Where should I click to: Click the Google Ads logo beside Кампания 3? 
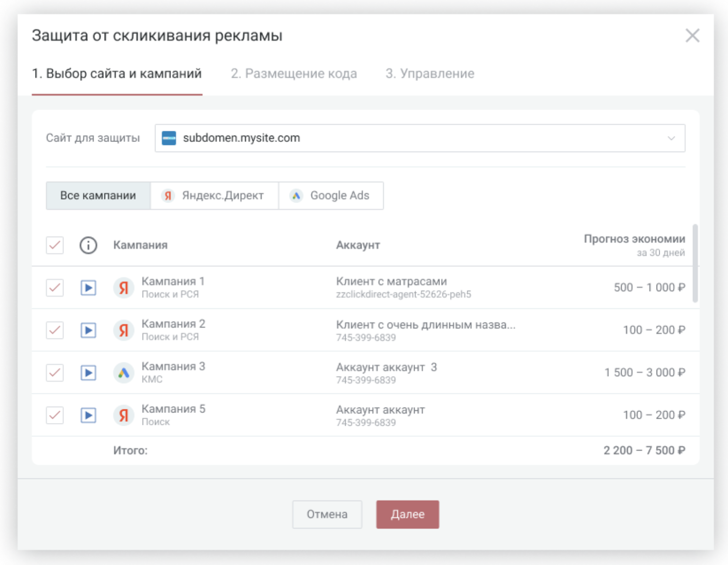click(124, 373)
